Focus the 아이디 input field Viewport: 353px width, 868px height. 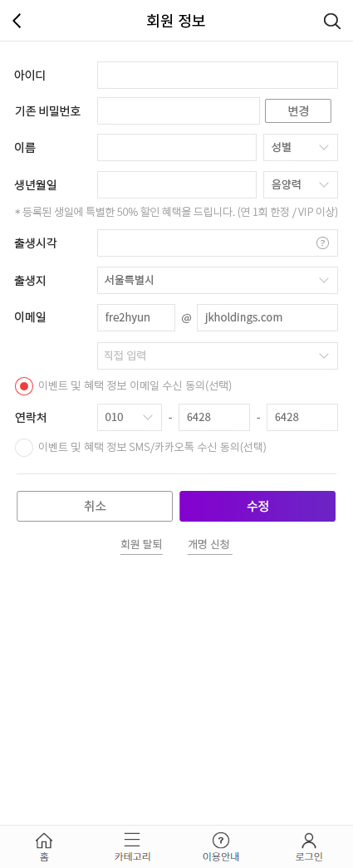click(218, 76)
